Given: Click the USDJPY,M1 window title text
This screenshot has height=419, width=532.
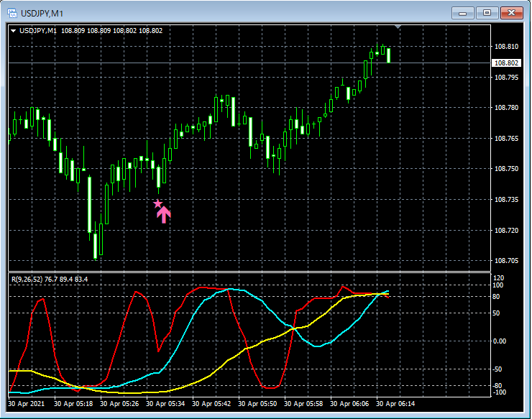Looking at the screenshot, I should tap(42, 14).
